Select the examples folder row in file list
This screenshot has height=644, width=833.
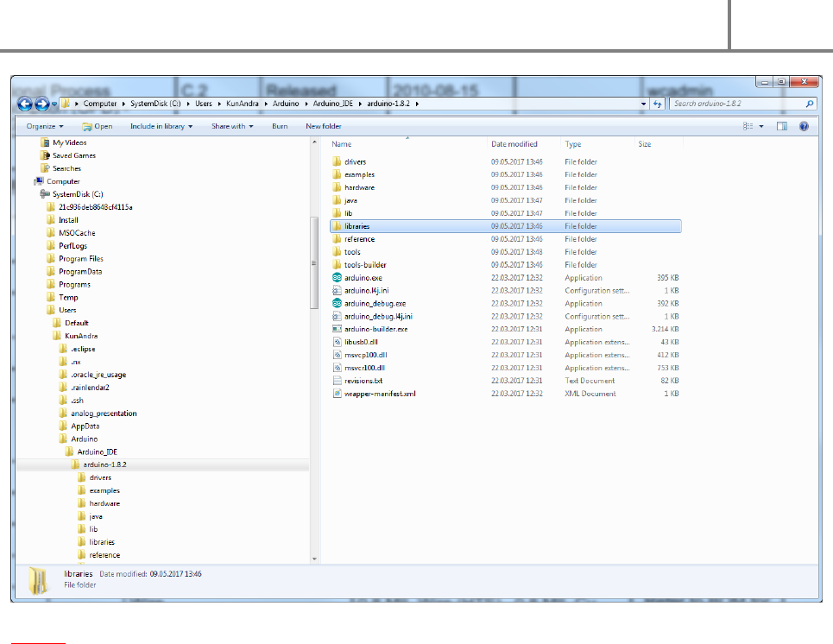point(505,174)
